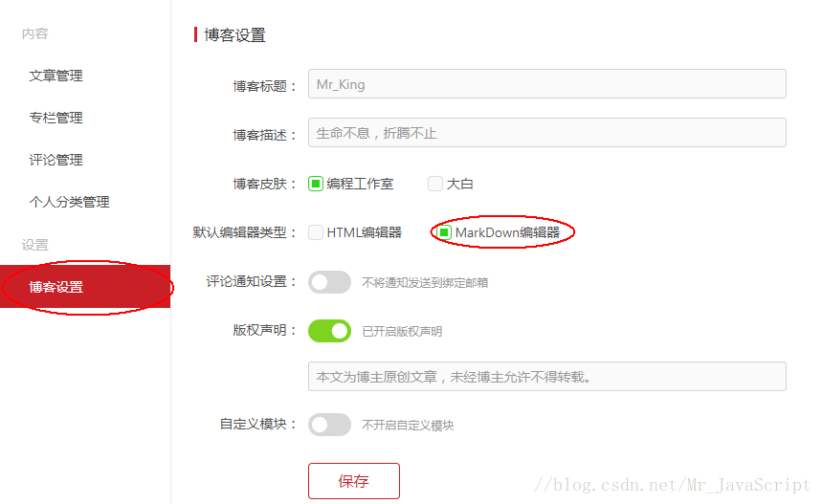Click the 大白 label text
Viewport: 822px width, 504px height.
pos(459,184)
